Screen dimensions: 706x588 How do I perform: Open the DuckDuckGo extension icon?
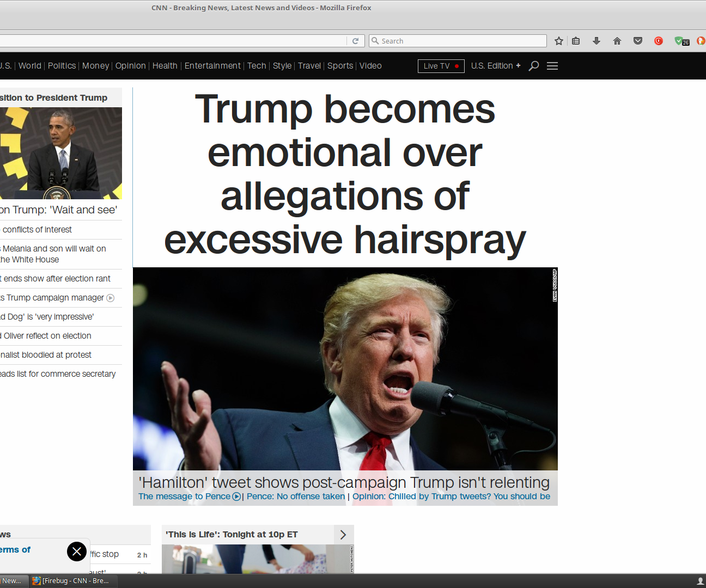pos(701,41)
